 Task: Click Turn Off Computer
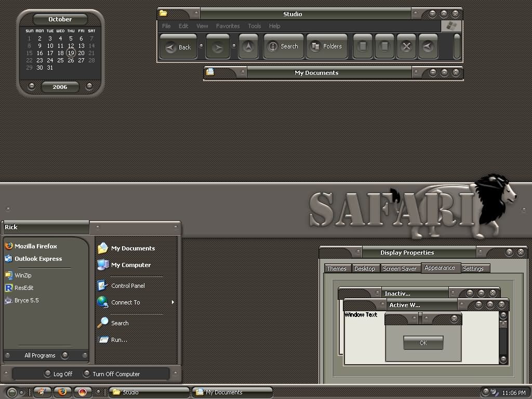[112, 374]
